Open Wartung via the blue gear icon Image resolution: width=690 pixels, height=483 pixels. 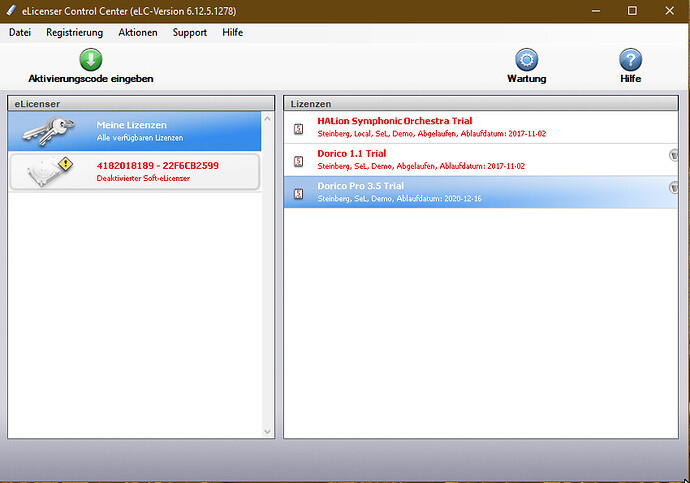click(526, 59)
